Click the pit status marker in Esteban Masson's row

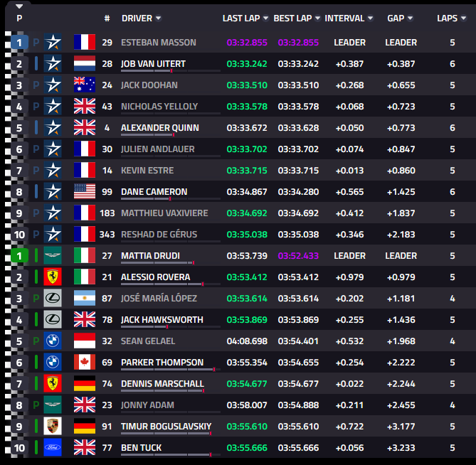point(36,42)
